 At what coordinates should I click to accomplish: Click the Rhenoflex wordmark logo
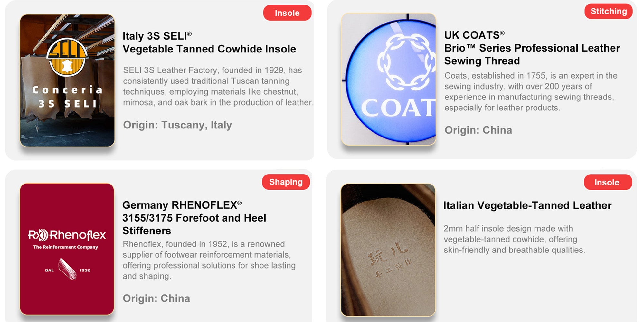(67, 235)
